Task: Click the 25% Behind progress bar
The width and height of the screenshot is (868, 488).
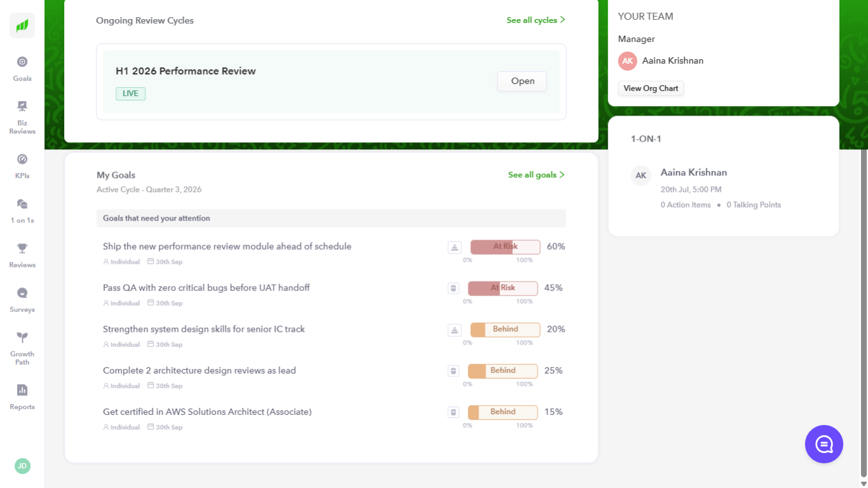Action: coord(503,370)
